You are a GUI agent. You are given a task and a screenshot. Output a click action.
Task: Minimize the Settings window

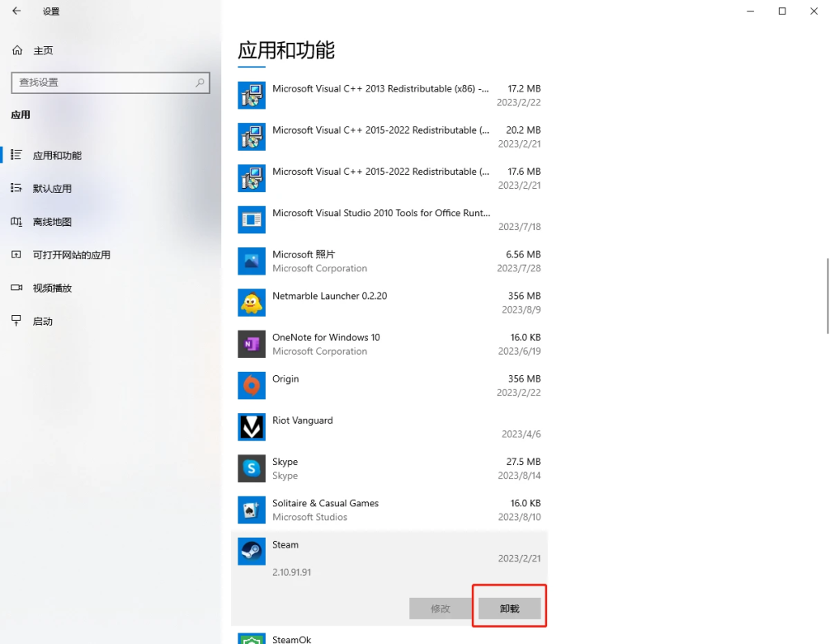(750, 11)
